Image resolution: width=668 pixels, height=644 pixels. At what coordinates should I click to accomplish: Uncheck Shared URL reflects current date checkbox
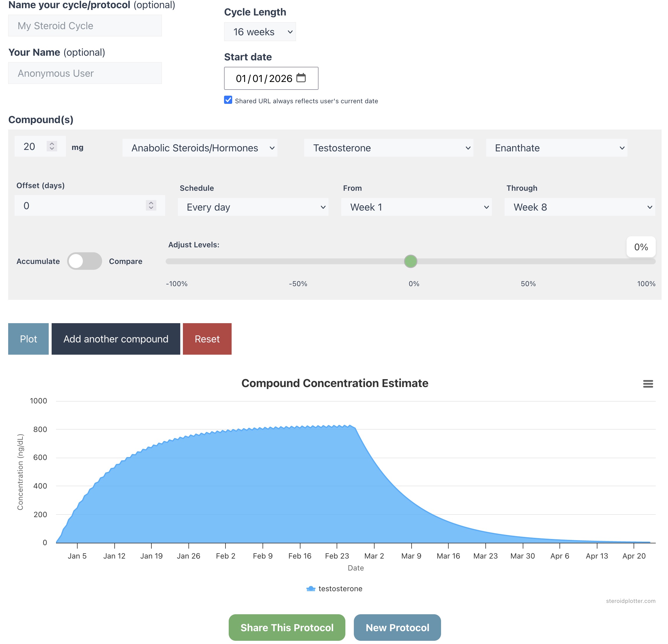[228, 100]
